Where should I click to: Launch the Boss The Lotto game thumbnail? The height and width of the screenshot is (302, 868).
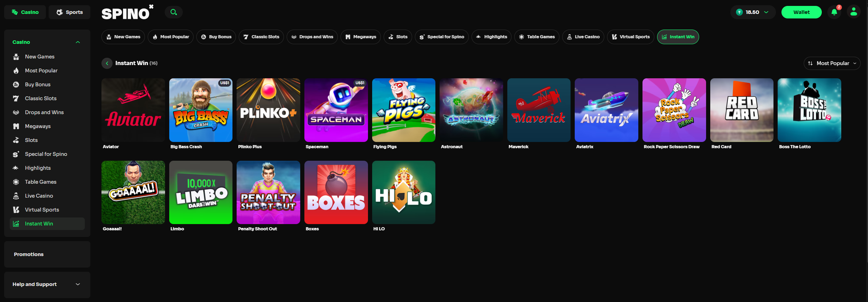(809, 110)
